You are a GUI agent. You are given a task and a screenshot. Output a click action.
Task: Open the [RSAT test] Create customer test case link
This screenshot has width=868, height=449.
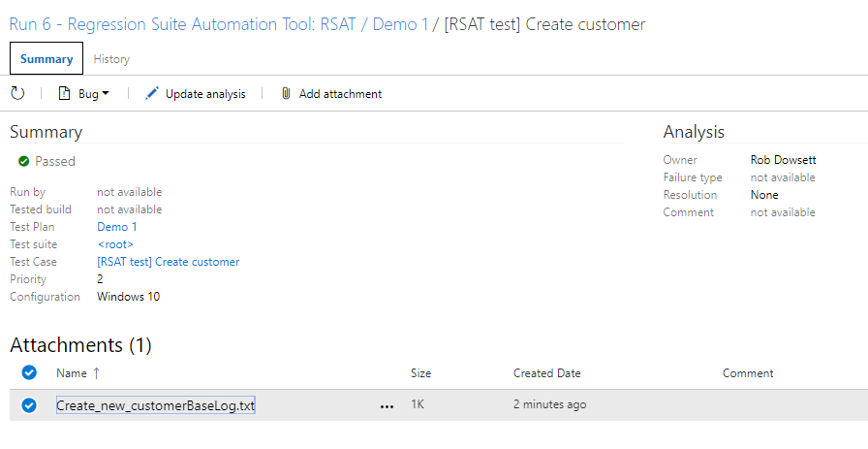pos(168,262)
